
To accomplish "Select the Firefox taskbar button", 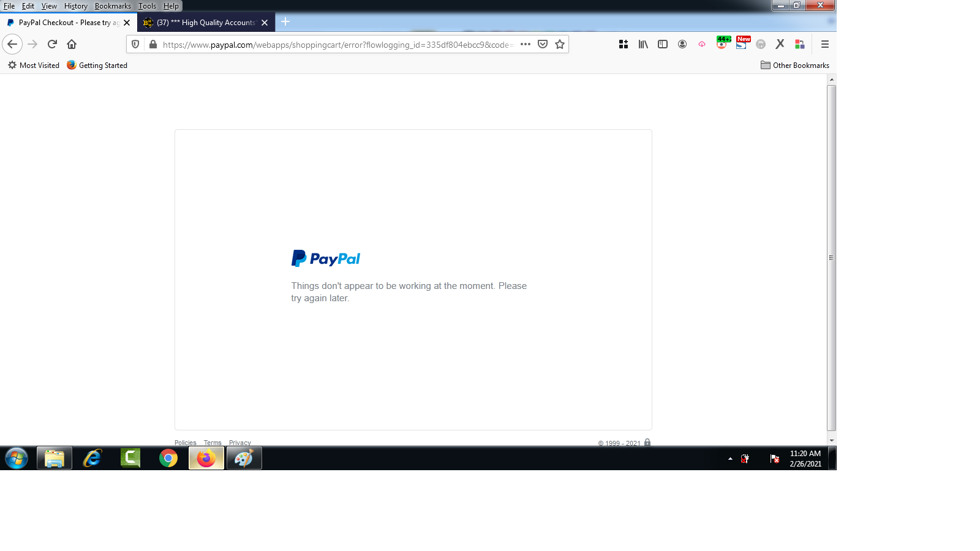I will click(x=206, y=458).
